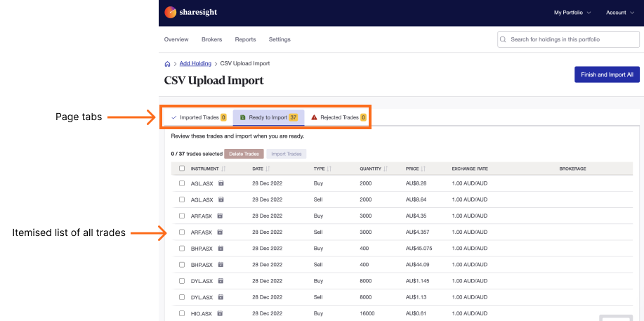Sort by Date using its sort arrows

[268, 169]
